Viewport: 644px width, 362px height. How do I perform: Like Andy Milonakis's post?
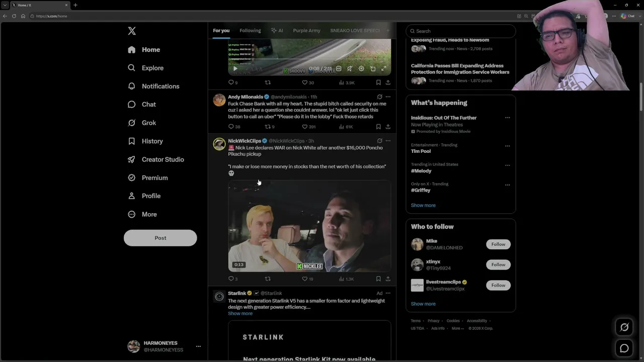tap(309, 127)
